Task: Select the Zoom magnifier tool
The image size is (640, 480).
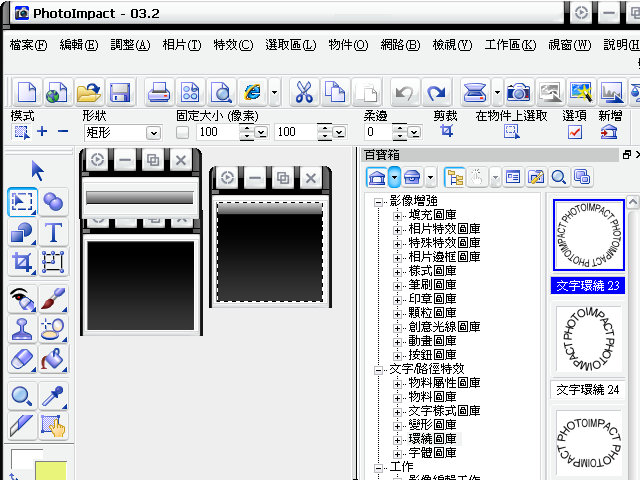Action: pyautogui.click(x=22, y=396)
